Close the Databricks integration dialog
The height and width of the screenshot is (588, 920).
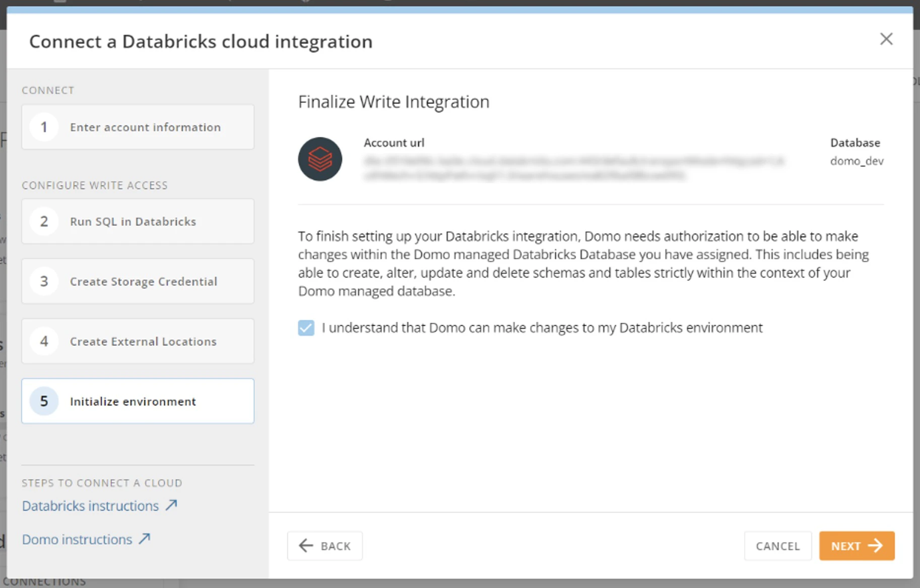(x=886, y=39)
